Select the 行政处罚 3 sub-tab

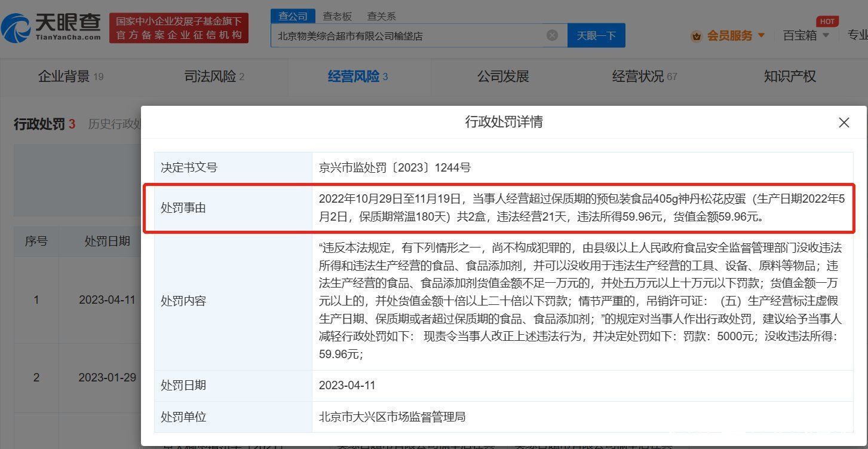click(44, 124)
